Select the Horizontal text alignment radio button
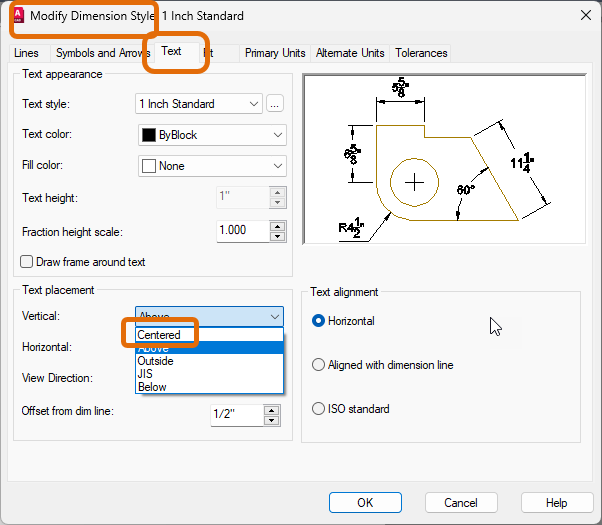This screenshot has height=525, width=602. 318,321
